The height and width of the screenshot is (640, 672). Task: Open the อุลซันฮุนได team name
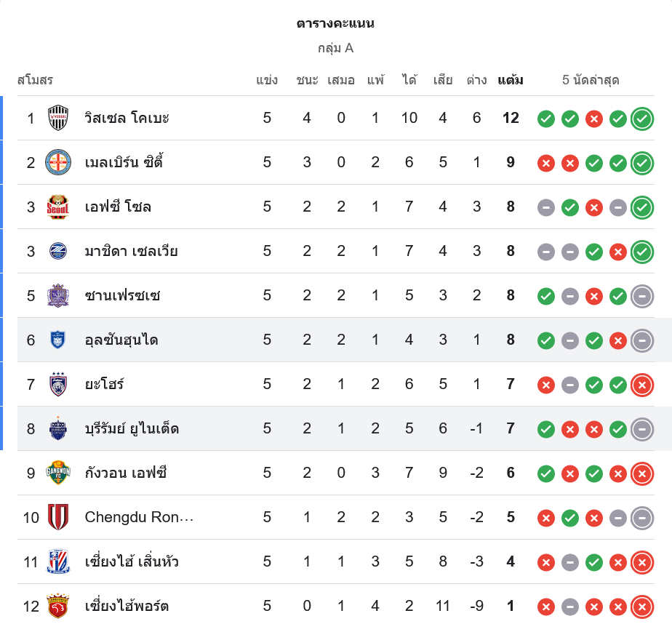click(121, 340)
